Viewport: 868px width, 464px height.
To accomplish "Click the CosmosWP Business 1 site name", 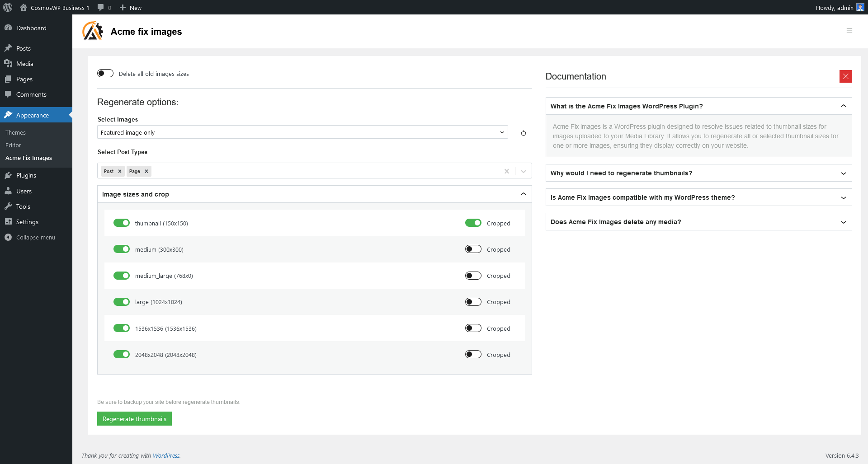I will (x=60, y=8).
